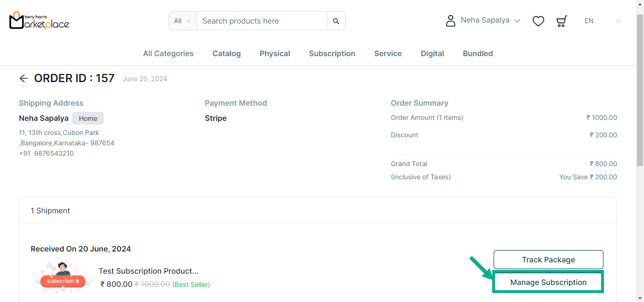This screenshot has width=644, height=302.
Task: Expand the Neha Sapalya account menu
Action: (x=490, y=21)
